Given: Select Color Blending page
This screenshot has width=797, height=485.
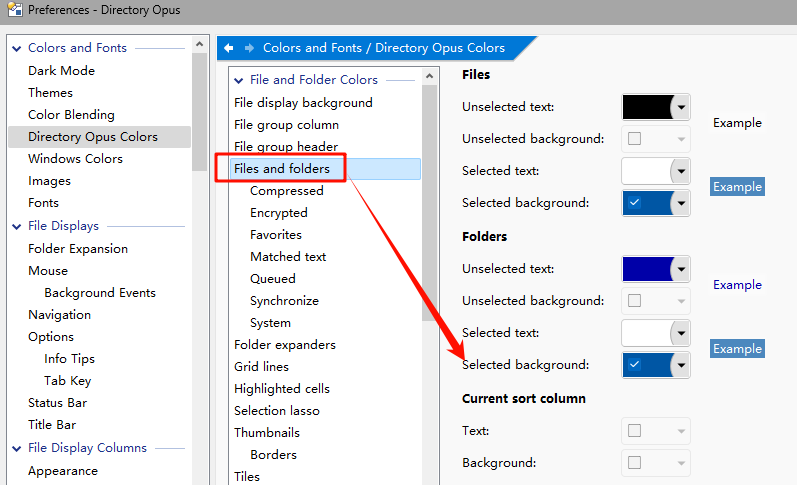Looking at the screenshot, I should coord(71,115).
